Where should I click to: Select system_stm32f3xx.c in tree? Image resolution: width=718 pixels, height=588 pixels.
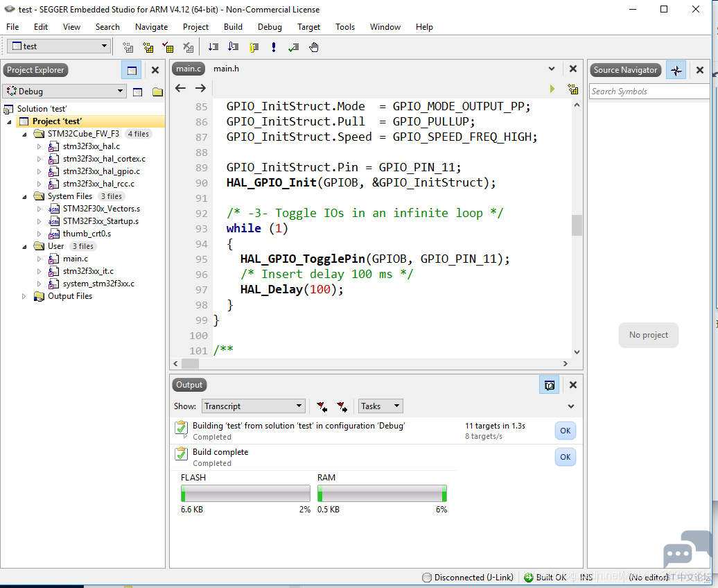point(98,284)
